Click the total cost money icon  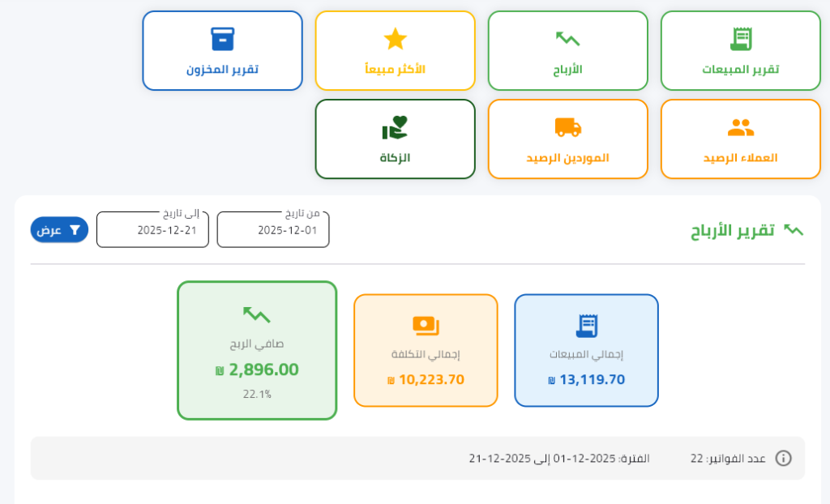point(426,326)
